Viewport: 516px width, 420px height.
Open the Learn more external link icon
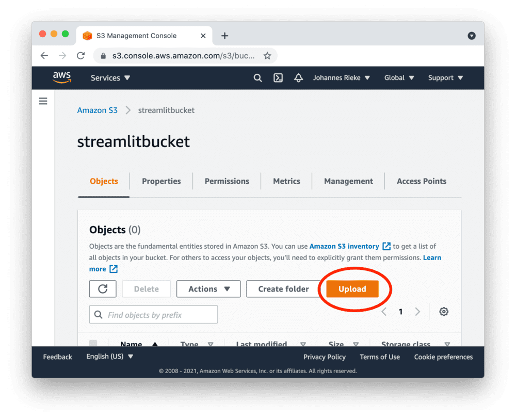[115, 269]
